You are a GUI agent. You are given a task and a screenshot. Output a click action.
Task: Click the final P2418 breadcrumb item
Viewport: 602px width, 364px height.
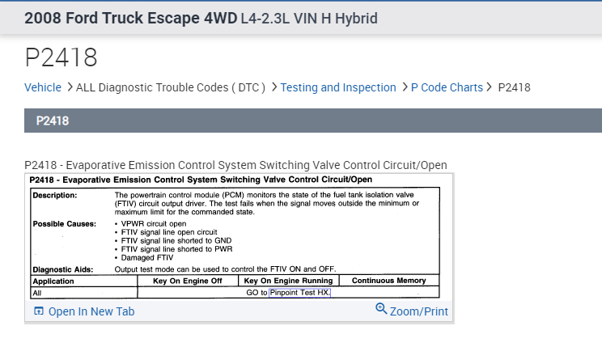coord(514,87)
